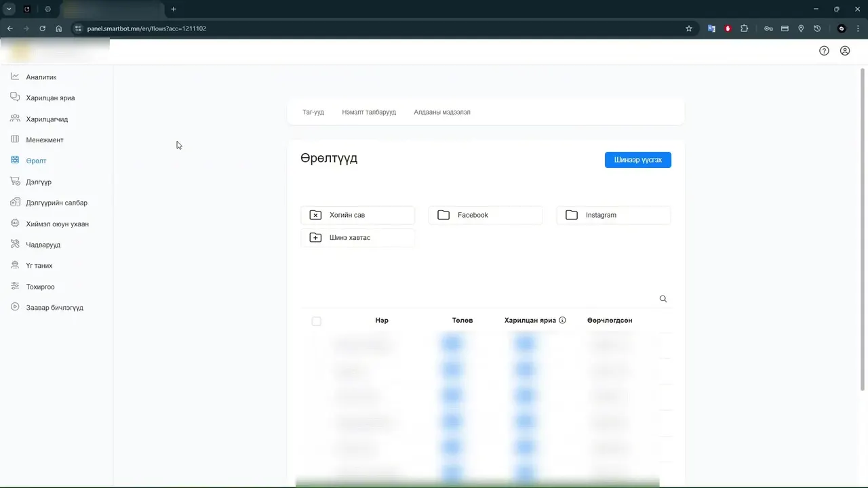
Task: Open the user account profile icon
Action: pyautogui.click(x=845, y=51)
